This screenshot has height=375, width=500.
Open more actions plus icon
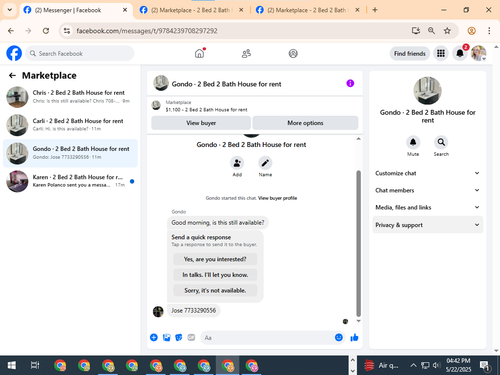[154, 338]
